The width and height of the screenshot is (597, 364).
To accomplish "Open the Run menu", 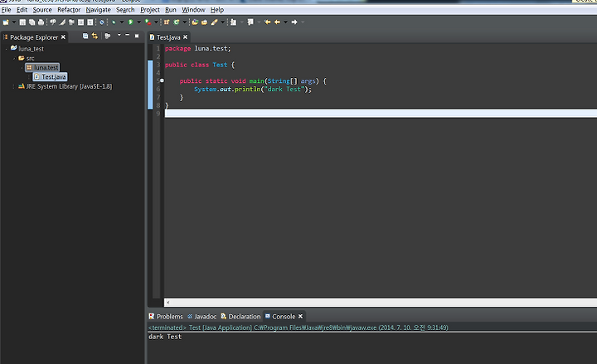I will tap(171, 9).
